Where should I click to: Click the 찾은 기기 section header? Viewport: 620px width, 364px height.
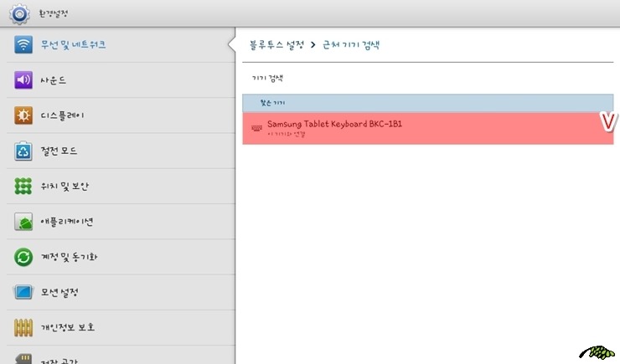click(x=428, y=103)
